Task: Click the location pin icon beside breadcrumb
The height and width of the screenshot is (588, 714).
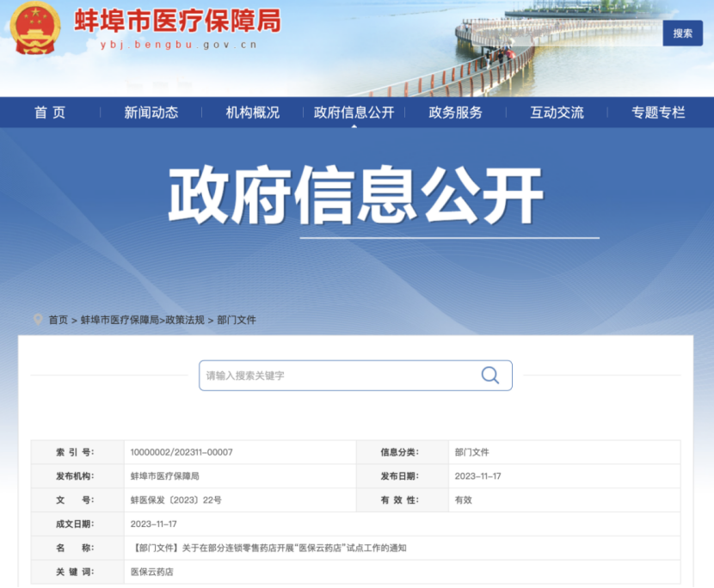Action: (x=36, y=319)
